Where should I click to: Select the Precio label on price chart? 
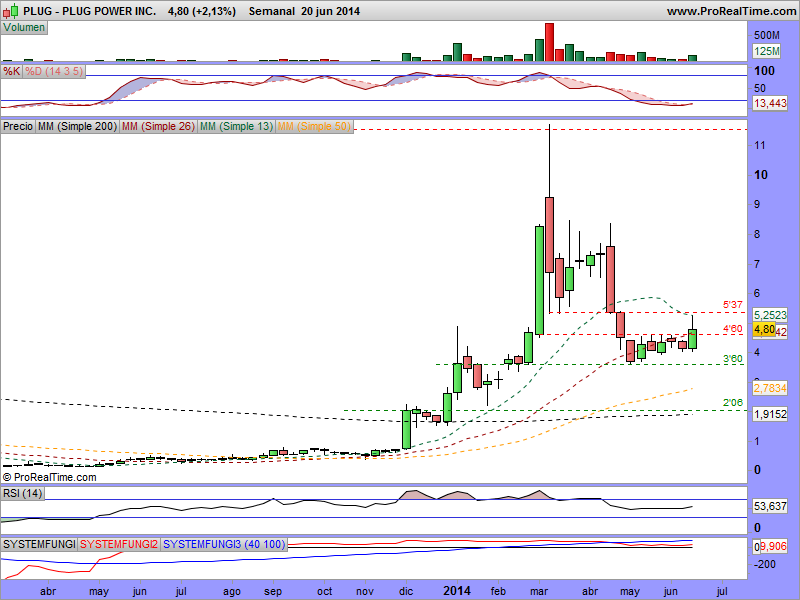click(x=18, y=126)
